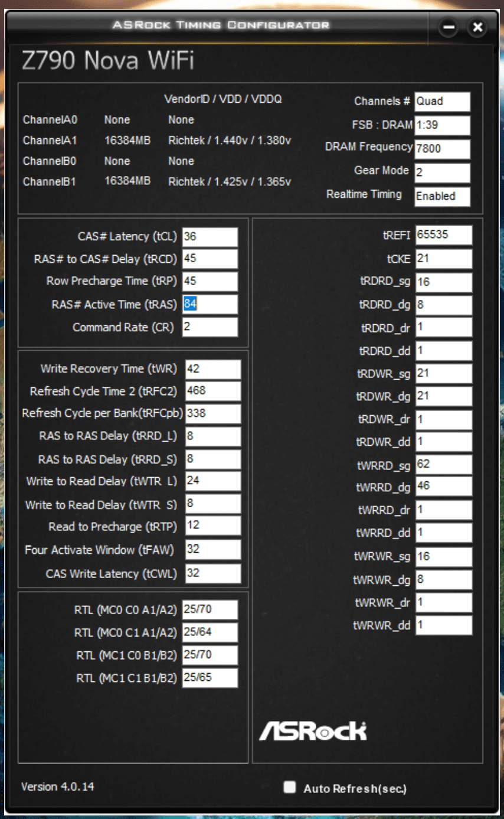Select the Write Recovery Time (tWR) field
Viewport: 504px width, 819px height.
coord(212,369)
